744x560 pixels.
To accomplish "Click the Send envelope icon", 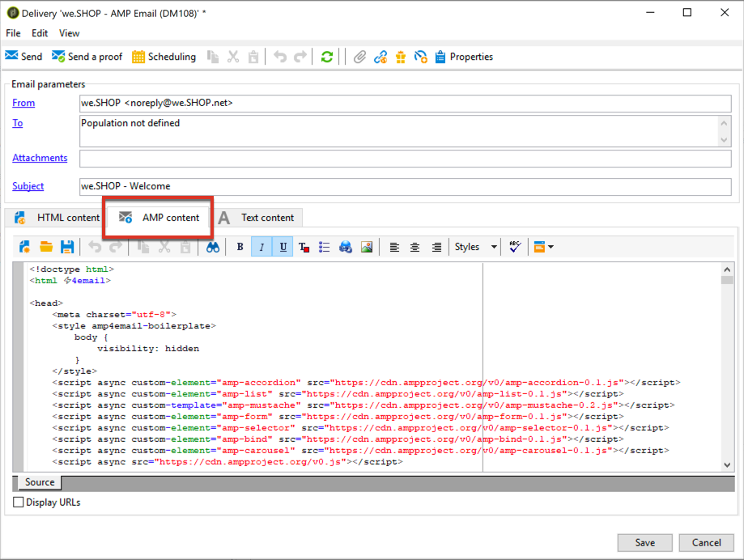I will pos(11,56).
